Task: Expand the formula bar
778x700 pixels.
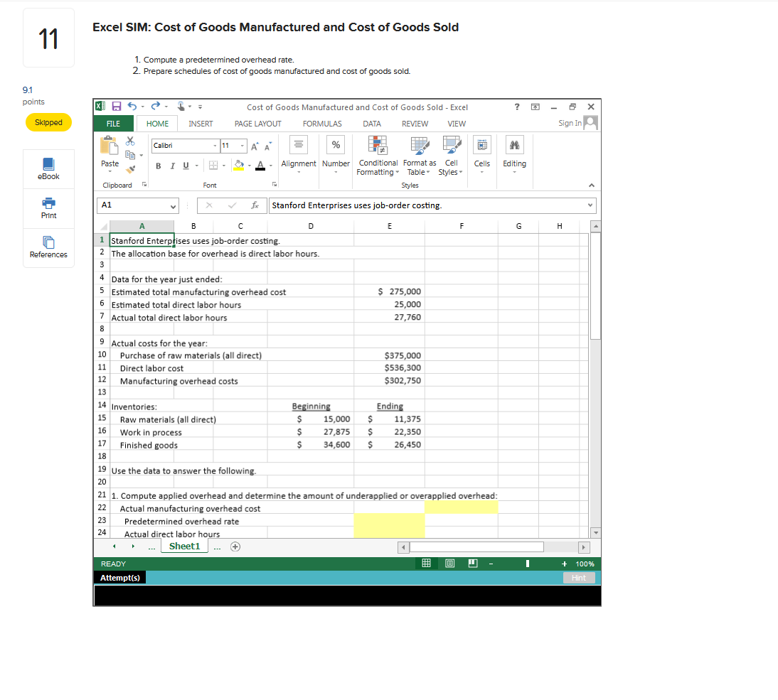Action: click(x=590, y=205)
